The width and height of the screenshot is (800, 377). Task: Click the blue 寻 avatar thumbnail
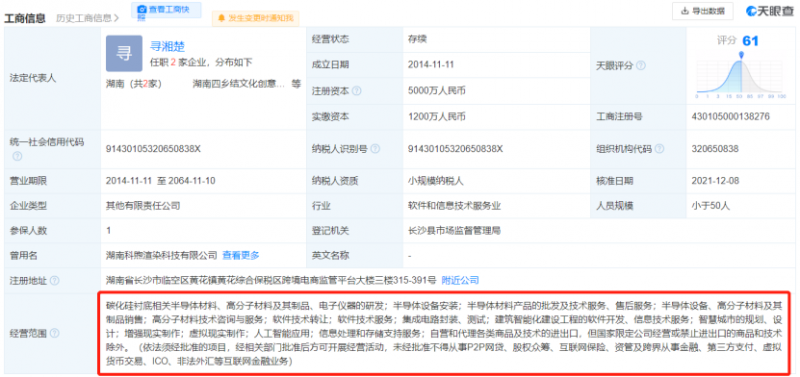(x=124, y=54)
